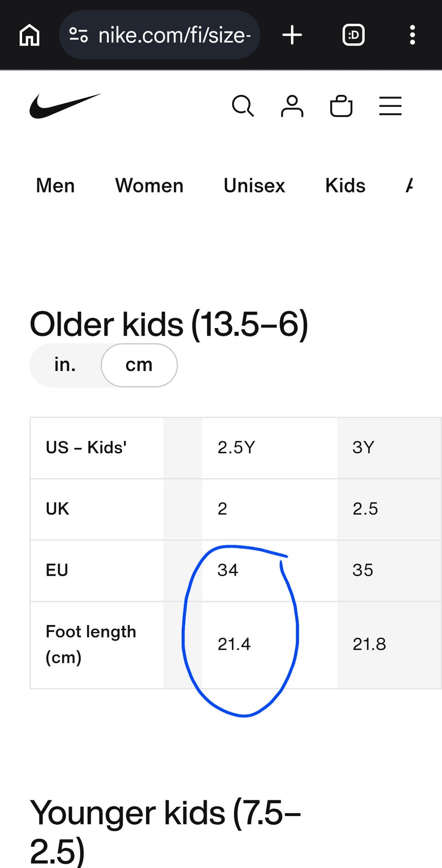Go to Nike home via swoosh logo
This screenshot has width=442, height=868.
65,106
